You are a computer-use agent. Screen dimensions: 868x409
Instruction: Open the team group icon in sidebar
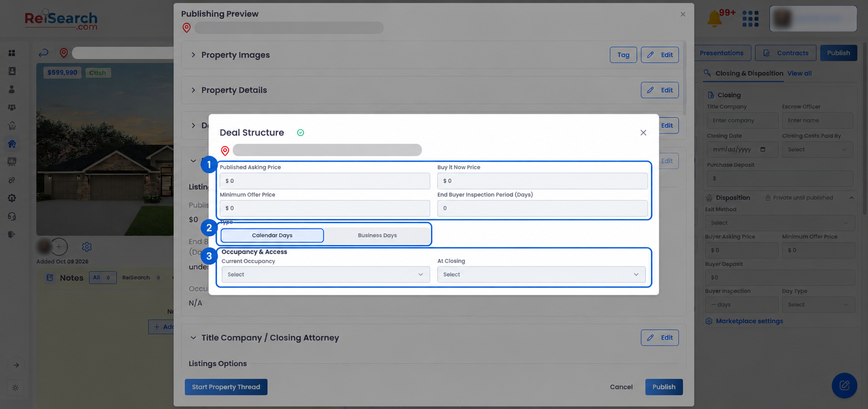[12, 107]
